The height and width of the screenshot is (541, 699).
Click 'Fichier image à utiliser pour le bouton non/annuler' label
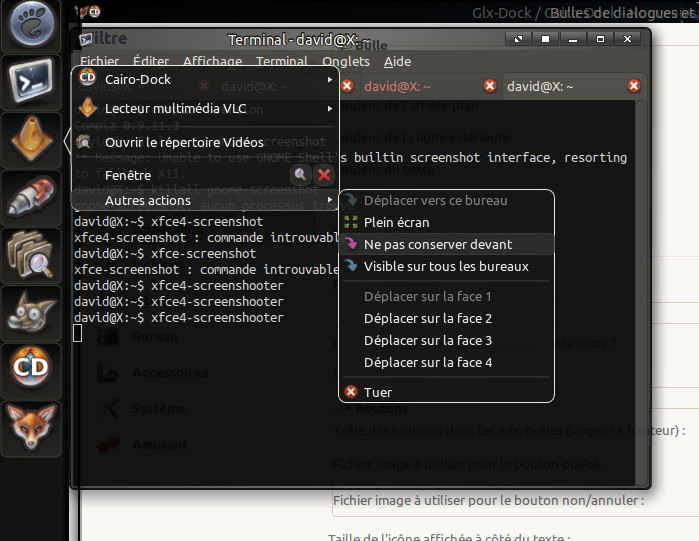tap(489, 500)
